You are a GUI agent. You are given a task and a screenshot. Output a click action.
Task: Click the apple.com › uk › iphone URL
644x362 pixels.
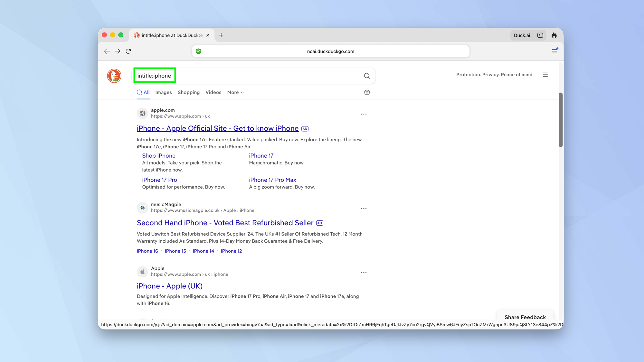click(x=190, y=274)
